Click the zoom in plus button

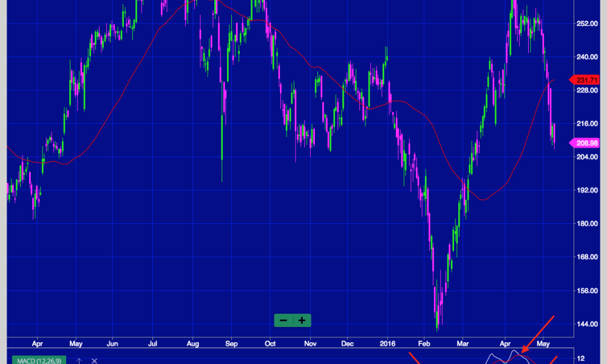pyautogui.click(x=302, y=320)
